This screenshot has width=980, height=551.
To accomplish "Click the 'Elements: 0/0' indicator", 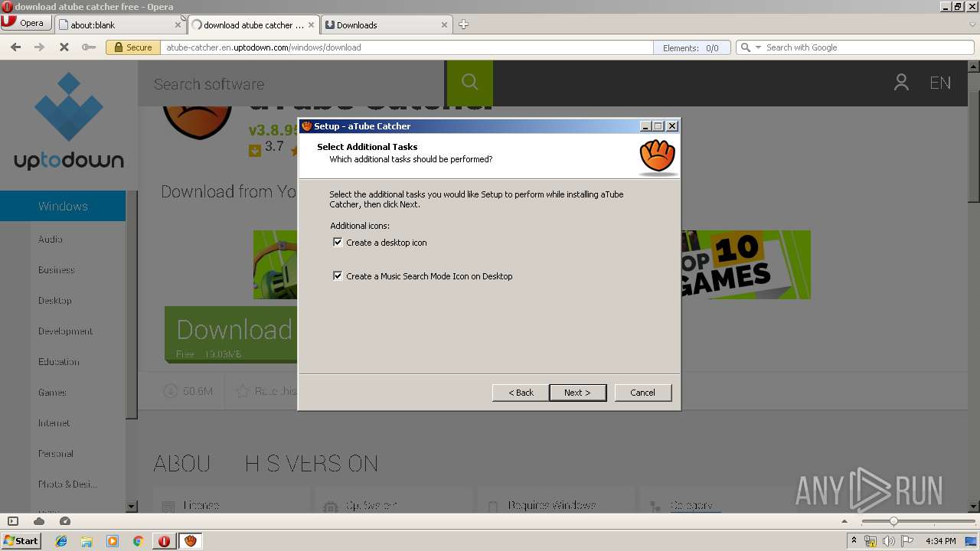I will (691, 47).
